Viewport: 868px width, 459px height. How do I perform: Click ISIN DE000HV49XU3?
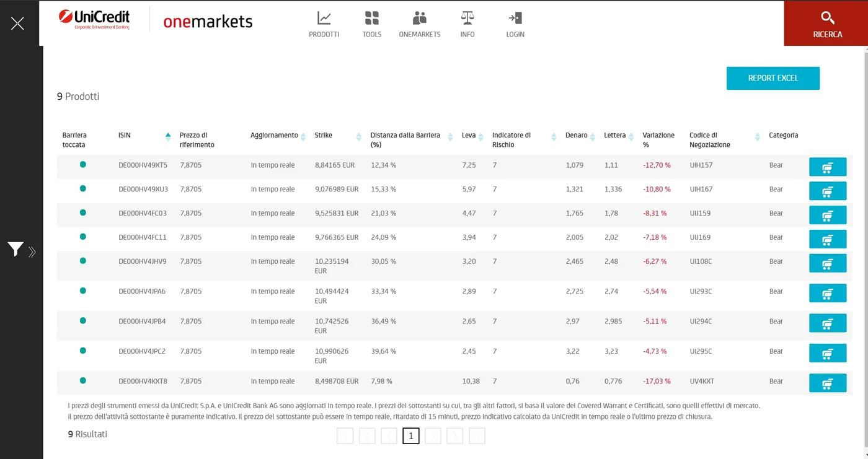(x=143, y=189)
